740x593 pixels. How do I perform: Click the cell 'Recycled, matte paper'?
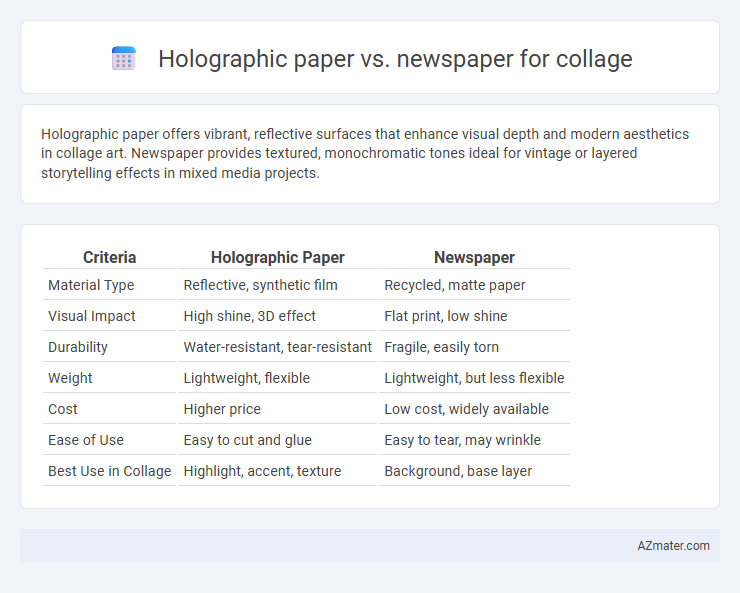click(454, 285)
